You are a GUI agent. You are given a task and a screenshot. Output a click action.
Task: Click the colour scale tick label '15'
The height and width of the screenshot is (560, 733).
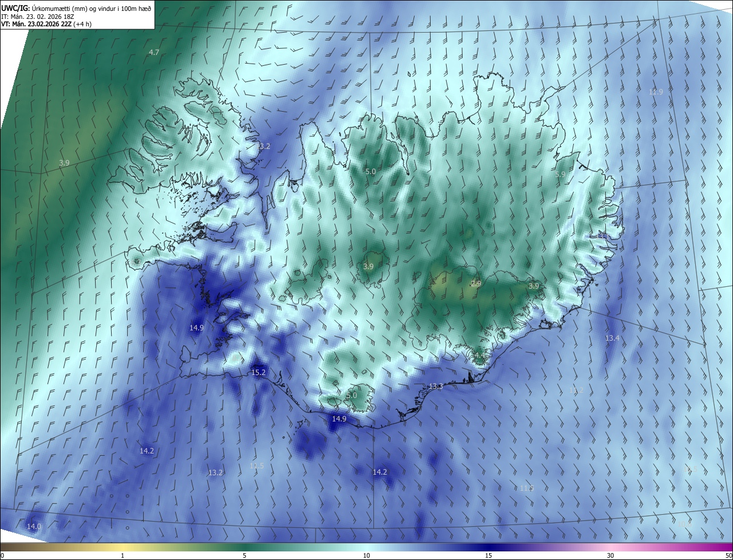point(488,555)
